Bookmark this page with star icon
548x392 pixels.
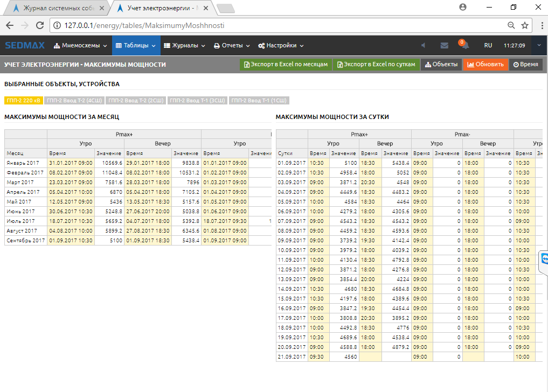click(525, 25)
